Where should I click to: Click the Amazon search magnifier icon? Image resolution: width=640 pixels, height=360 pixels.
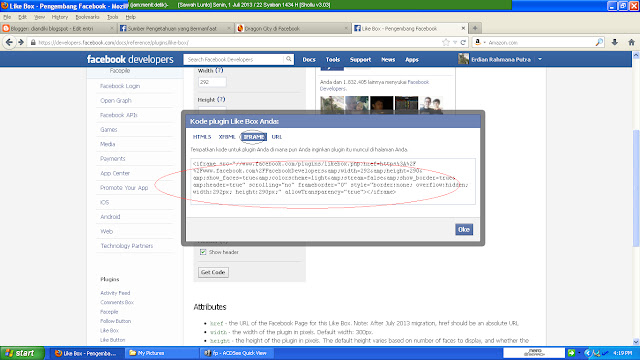point(599,42)
